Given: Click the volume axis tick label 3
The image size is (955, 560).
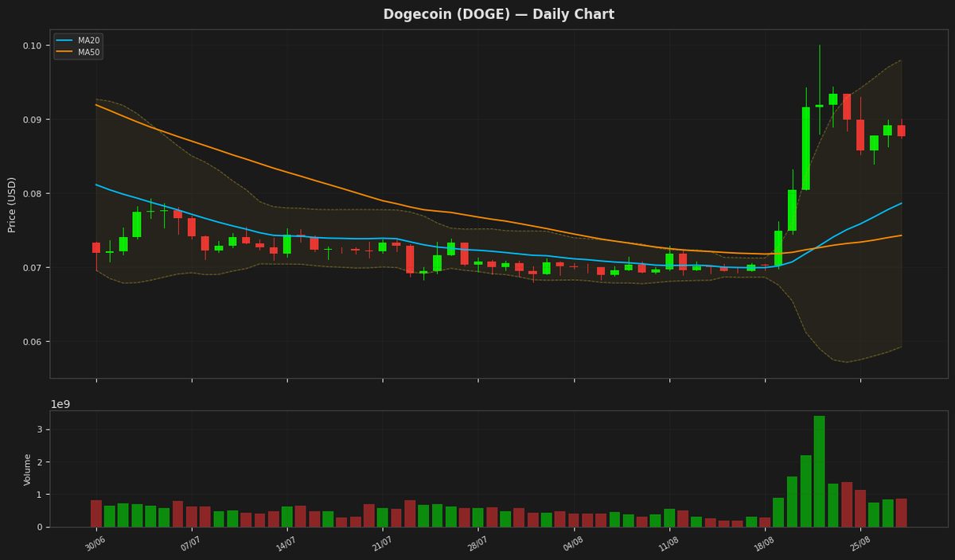Looking at the screenshot, I should click(x=39, y=430).
